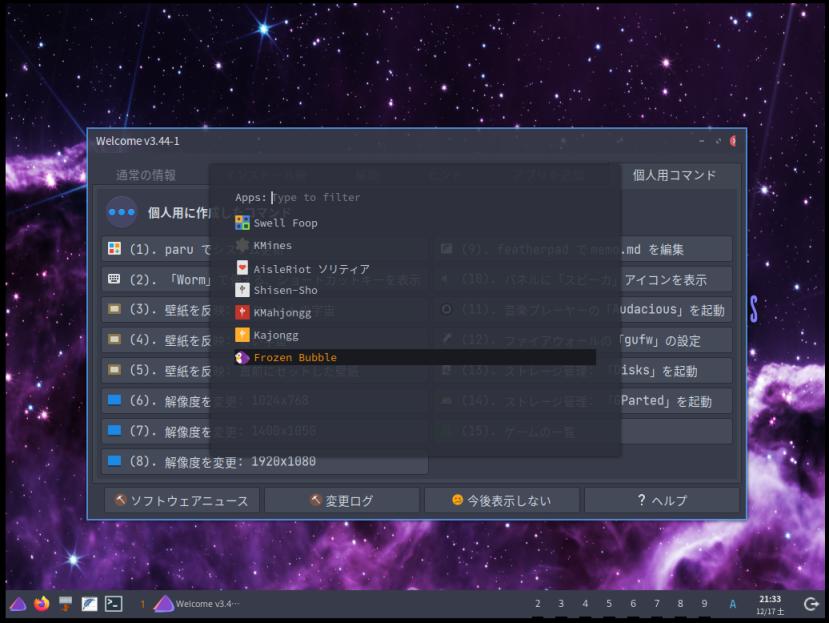Screen dimensions: 829x623
Task: Select Shisen-Sho in the launcher
Action: coord(415,290)
